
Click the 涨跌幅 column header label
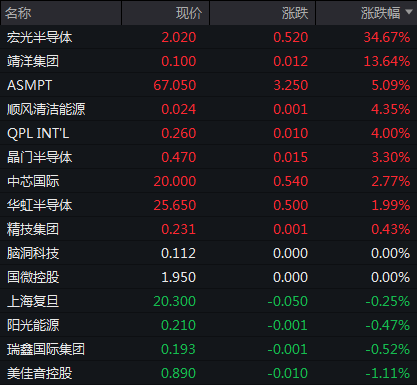pos(380,13)
